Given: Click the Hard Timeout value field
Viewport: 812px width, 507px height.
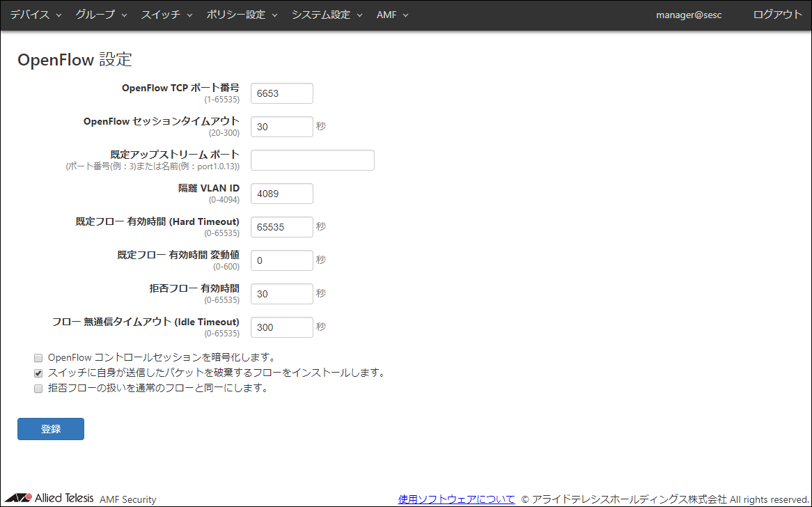Looking at the screenshot, I should (281, 226).
